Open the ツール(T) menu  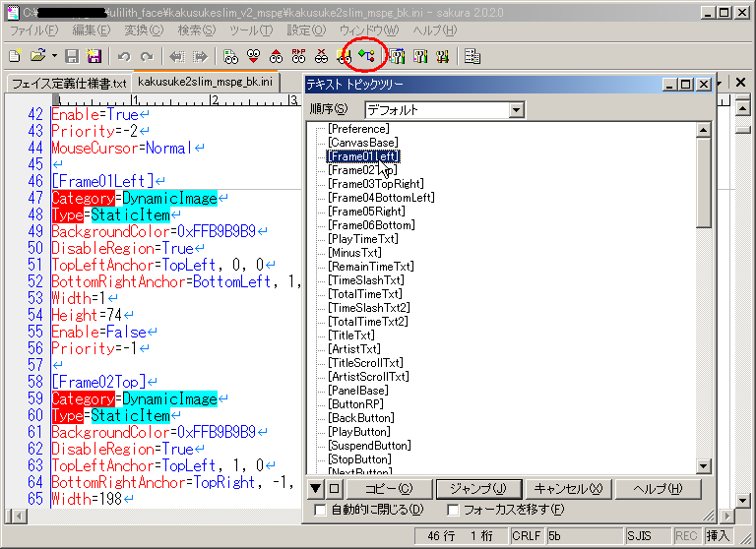click(251, 30)
